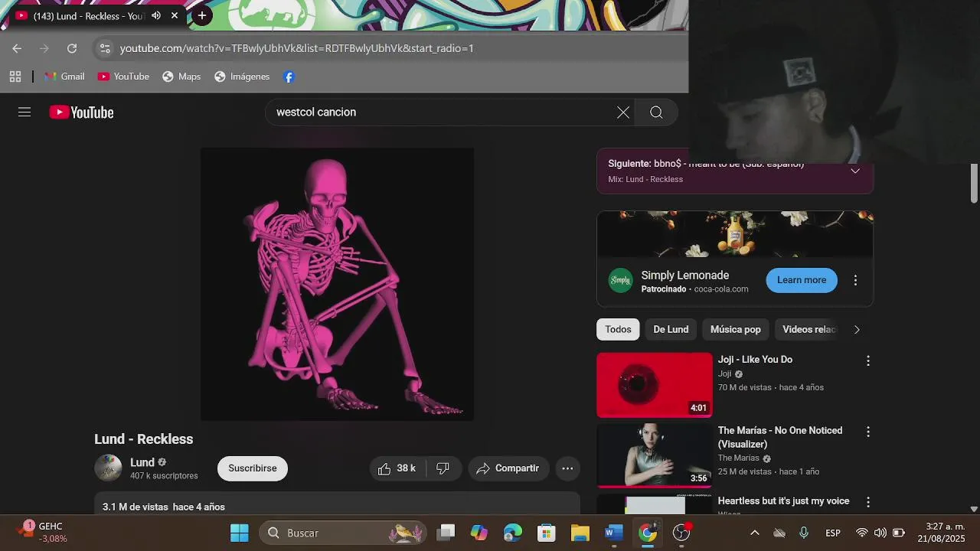980x551 pixels.
Task: Open Joji - Like You Do thumbnail
Action: pos(655,385)
